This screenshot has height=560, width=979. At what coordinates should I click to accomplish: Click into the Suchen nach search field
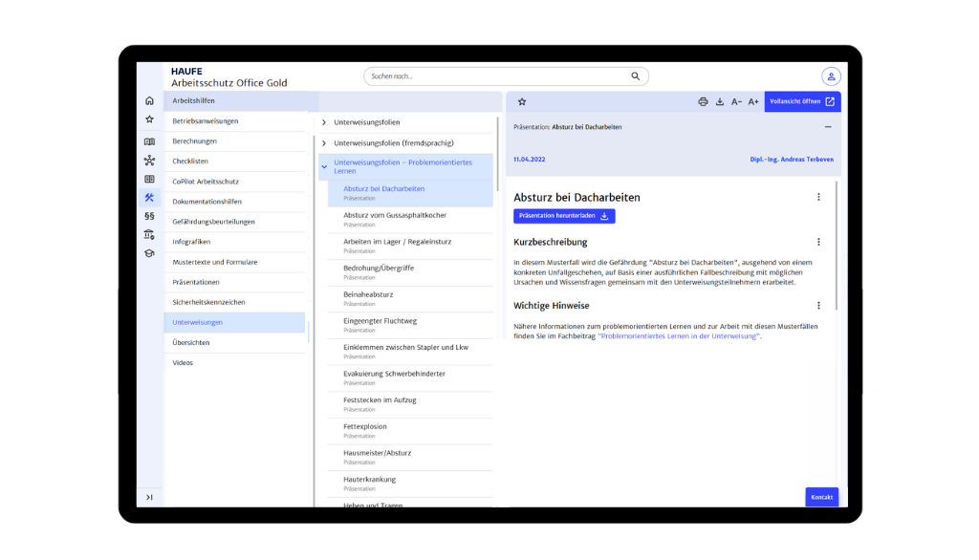(497, 76)
